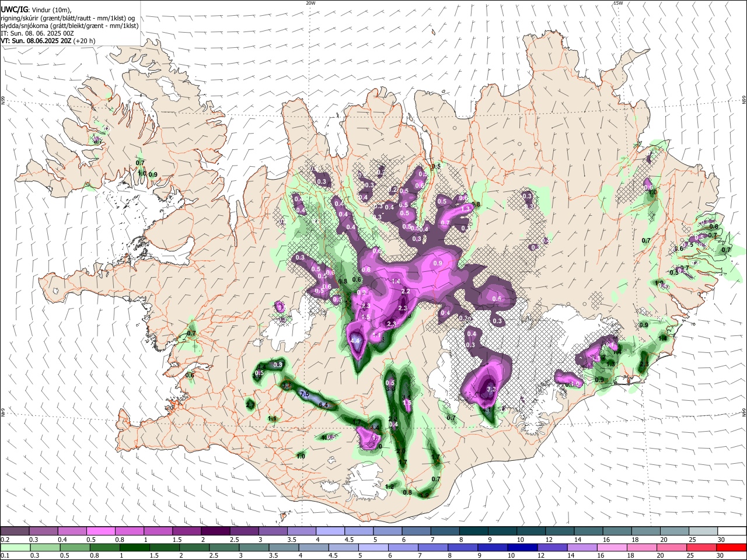Click the bottom-row green swatch labeled 0.5
Screen dimensions: 747x560
(74, 547)
